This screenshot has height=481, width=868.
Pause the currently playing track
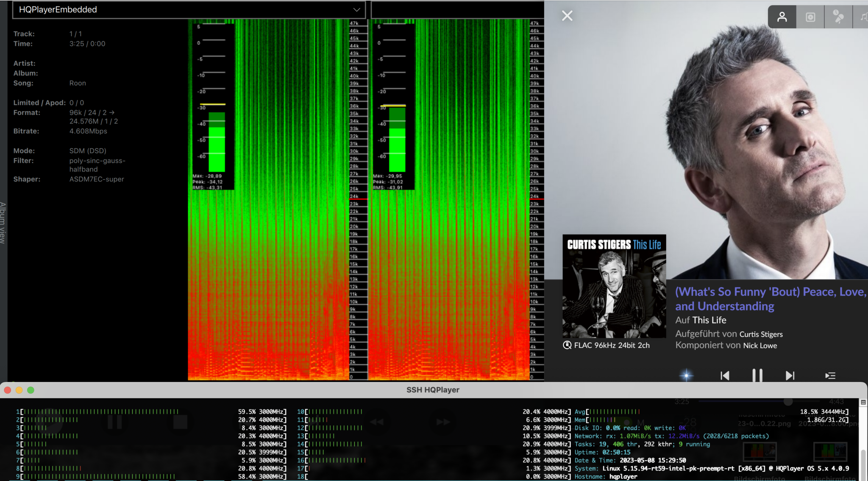coord(757,375)
